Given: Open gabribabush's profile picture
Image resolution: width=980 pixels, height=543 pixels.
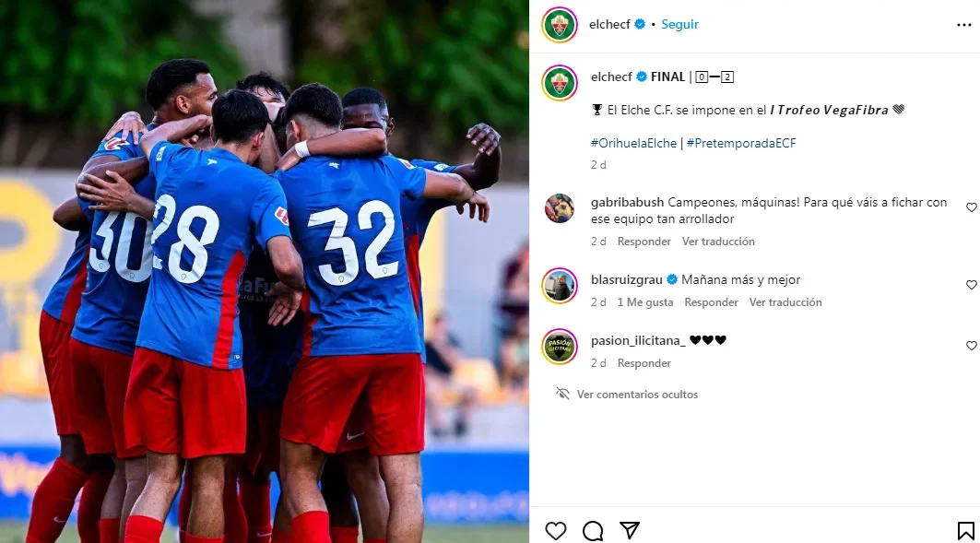Looking at the screenshot, I should (x=560, y=208).
